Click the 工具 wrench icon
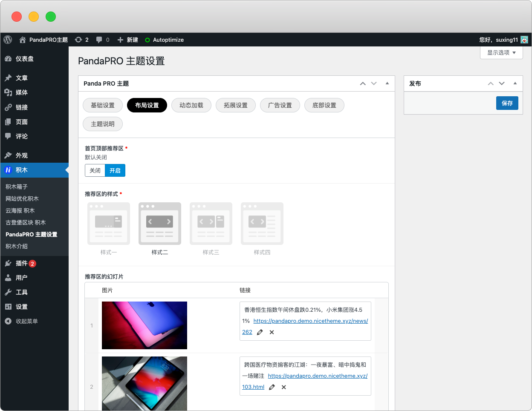Image resolution: width=532 pixels, height=411 pixels. (x=8, y=292)
